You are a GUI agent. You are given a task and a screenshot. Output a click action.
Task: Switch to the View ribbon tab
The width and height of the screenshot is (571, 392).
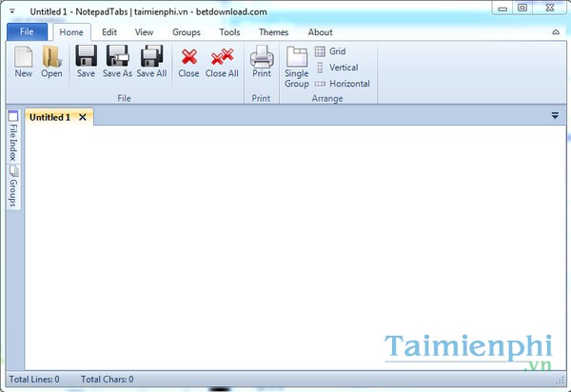[144, 32]
